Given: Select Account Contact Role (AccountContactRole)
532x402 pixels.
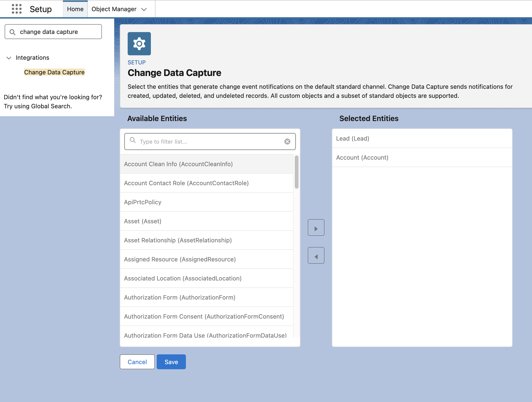Looking at the screenshot, I should click(x=207, y=183).
